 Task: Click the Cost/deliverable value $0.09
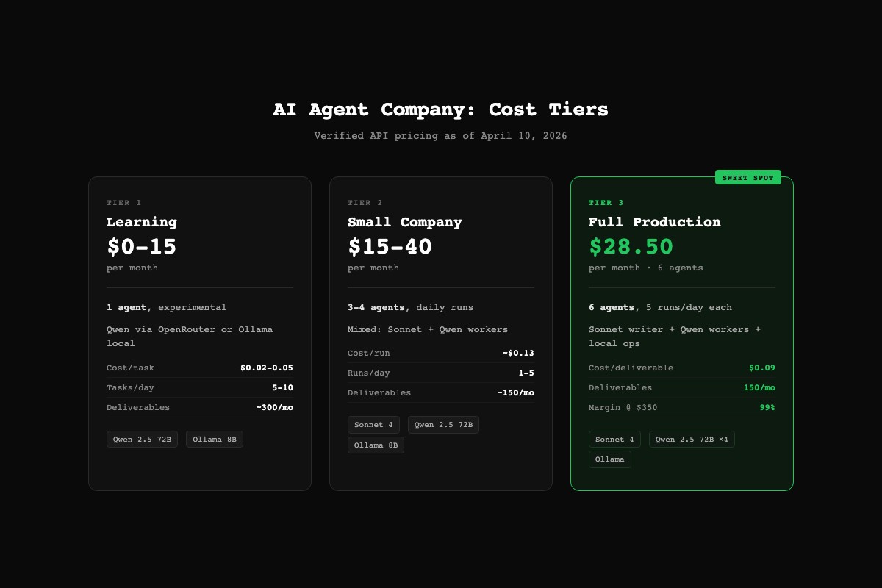(x=762, y=367)
